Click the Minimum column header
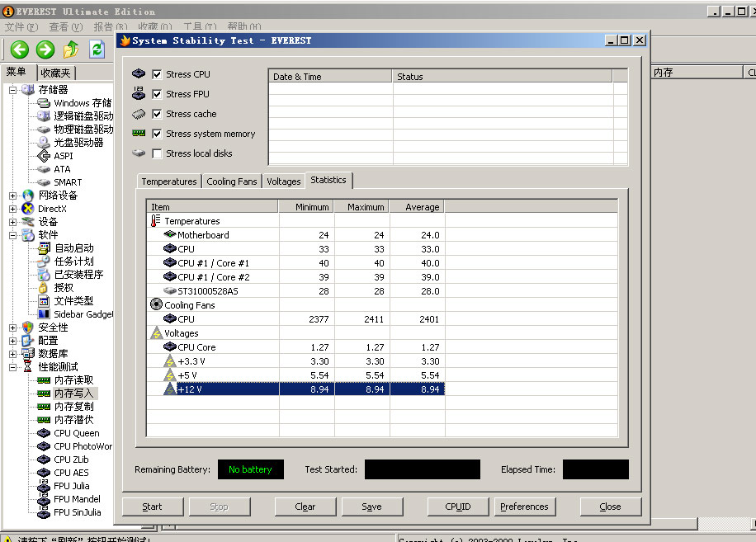Screen dimensions: 756x542 tap(307, 207)
